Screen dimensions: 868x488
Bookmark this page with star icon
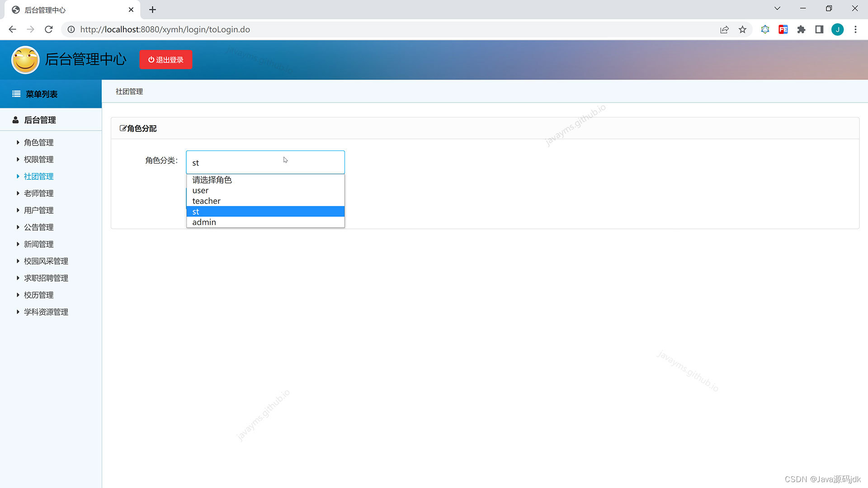coord(742,29)
